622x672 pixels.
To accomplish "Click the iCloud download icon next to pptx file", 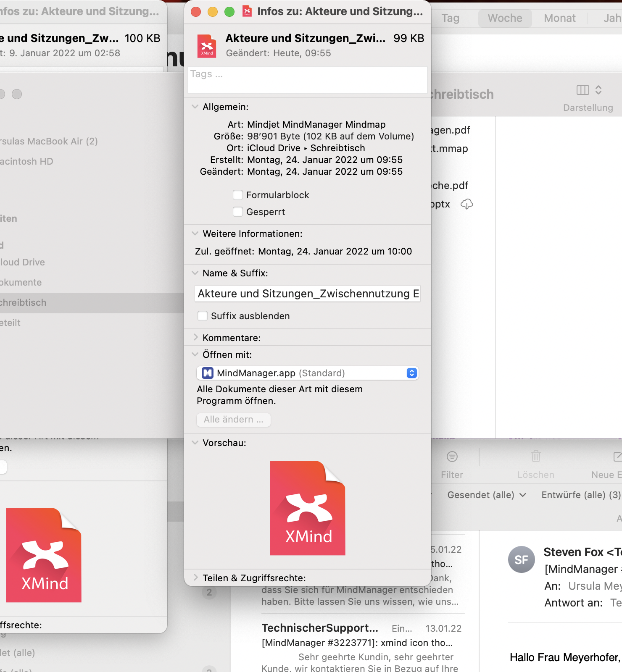I will 466,204.
